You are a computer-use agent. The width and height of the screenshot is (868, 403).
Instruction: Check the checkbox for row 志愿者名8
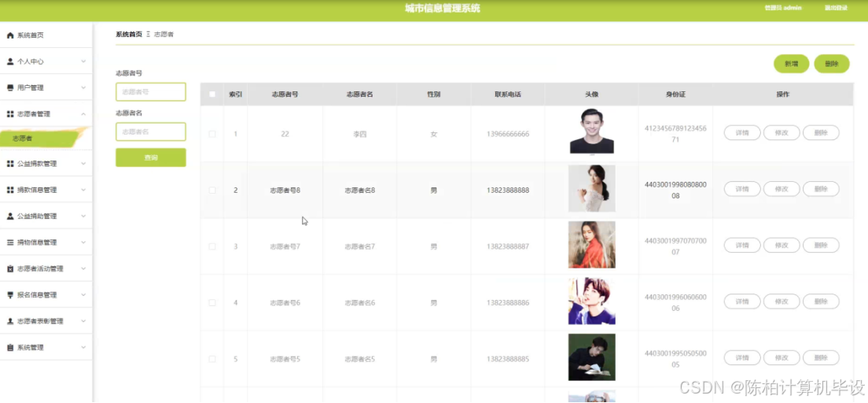pos(212,190)
